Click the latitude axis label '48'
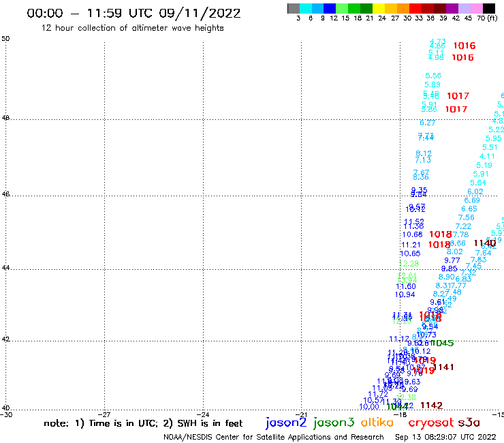504x443 pixels. point(5,118)
